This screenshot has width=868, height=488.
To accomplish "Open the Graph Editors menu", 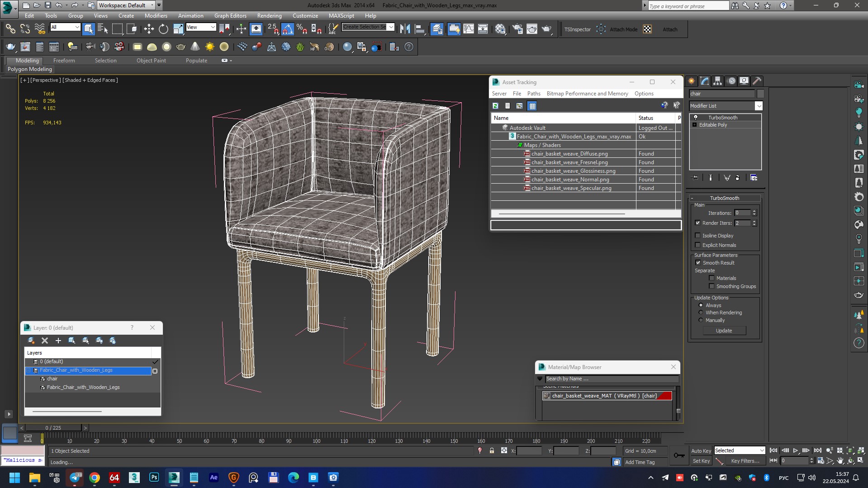I will tap(230, 16).
